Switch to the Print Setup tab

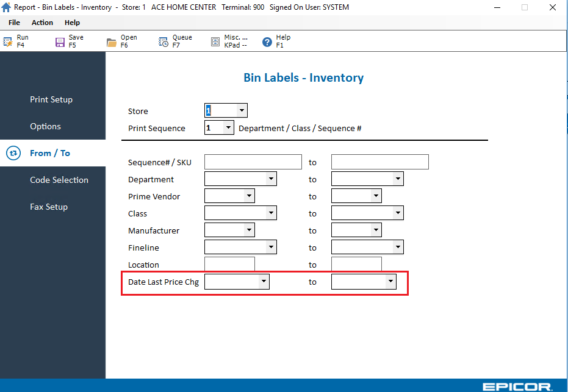[51, 100]
